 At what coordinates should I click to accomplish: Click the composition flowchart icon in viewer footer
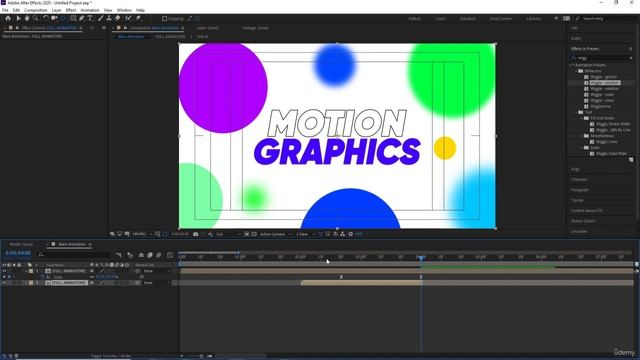click(342, 234)
